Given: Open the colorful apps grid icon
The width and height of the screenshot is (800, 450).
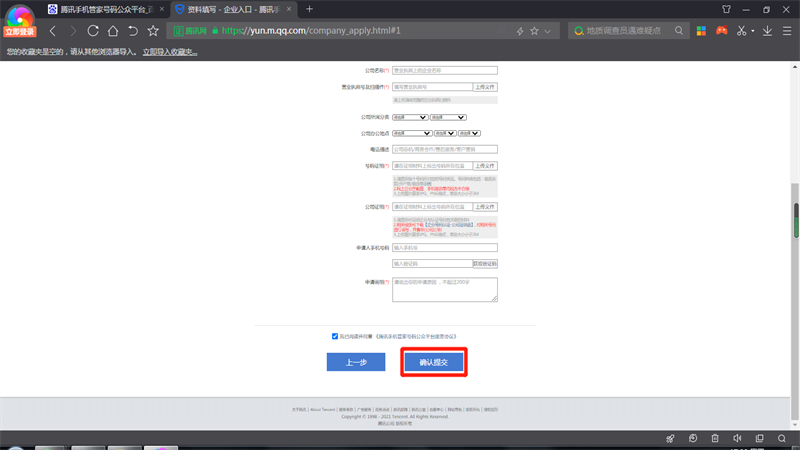Looking at the screenshot, I should pyautogui.click(x=702, y=31).
